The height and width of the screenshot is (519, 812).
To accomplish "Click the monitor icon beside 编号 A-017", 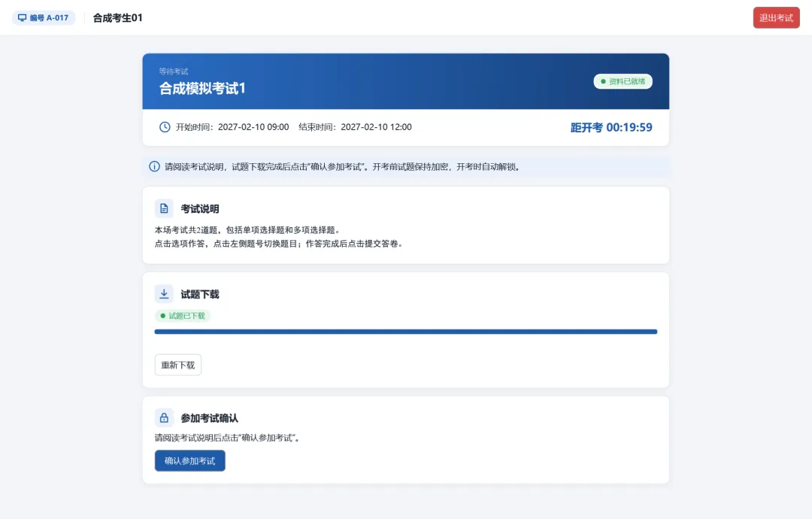I will point(23,17).
